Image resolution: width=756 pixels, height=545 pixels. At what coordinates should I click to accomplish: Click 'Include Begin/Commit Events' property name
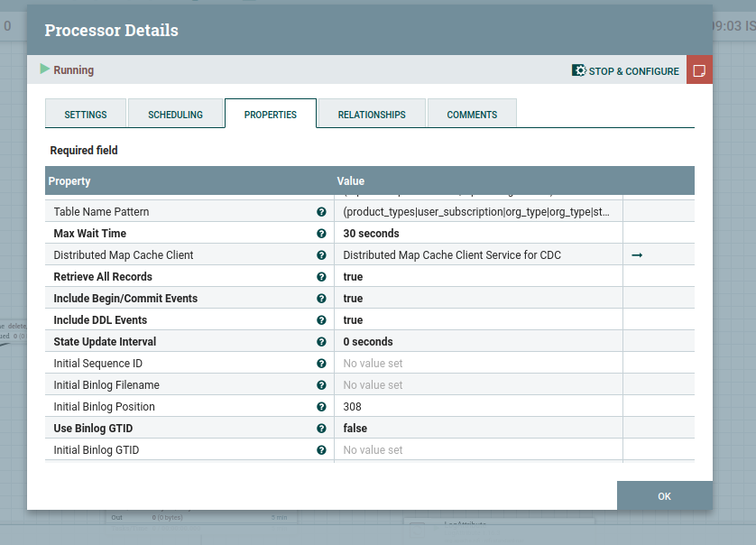click(125, 299)
